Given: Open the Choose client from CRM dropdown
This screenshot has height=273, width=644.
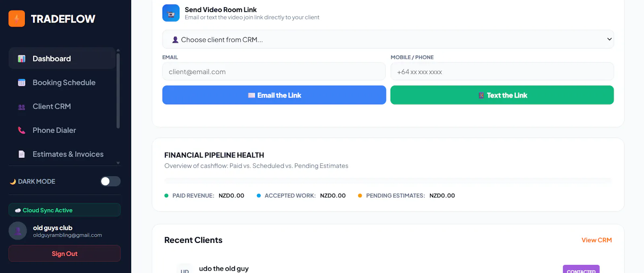Looking at the screenshot, I should (x=388, y=39).
